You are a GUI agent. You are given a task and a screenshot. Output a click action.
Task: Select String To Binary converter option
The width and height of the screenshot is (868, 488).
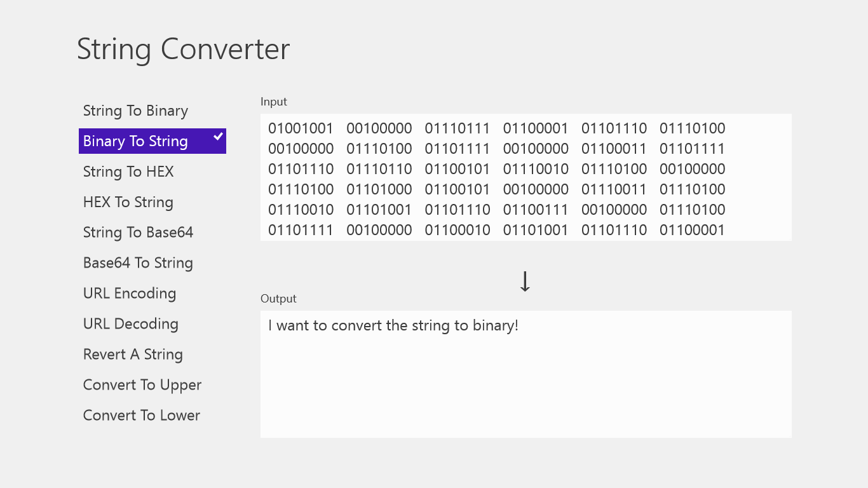pos(135,111)
